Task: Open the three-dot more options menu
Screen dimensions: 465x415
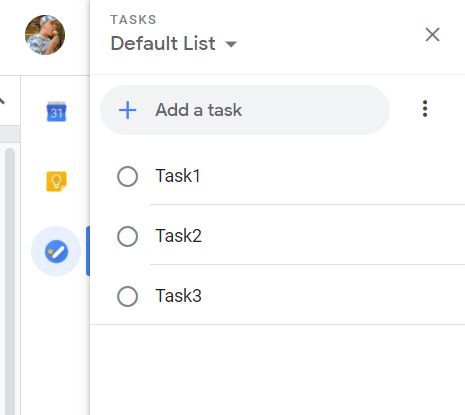Action: 425,109
